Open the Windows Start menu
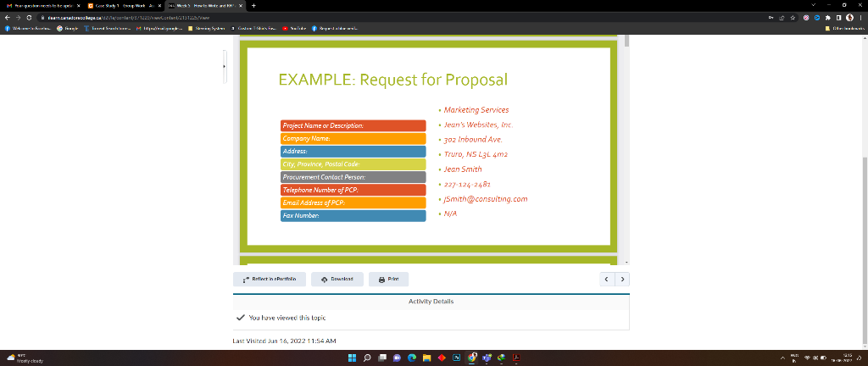The width and height of the screenshot is (868, 366). coord(352,358)
